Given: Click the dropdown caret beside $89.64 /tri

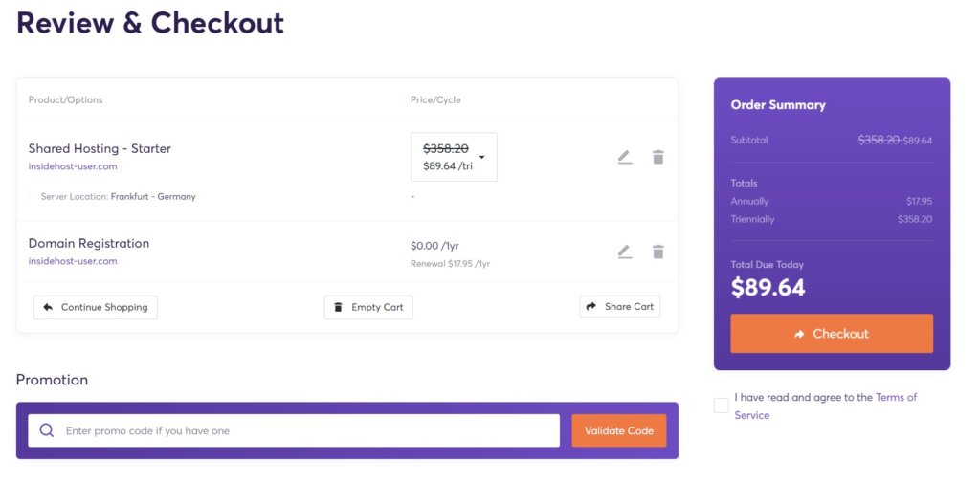Looking at the screenshot, I should pos(482,157).
